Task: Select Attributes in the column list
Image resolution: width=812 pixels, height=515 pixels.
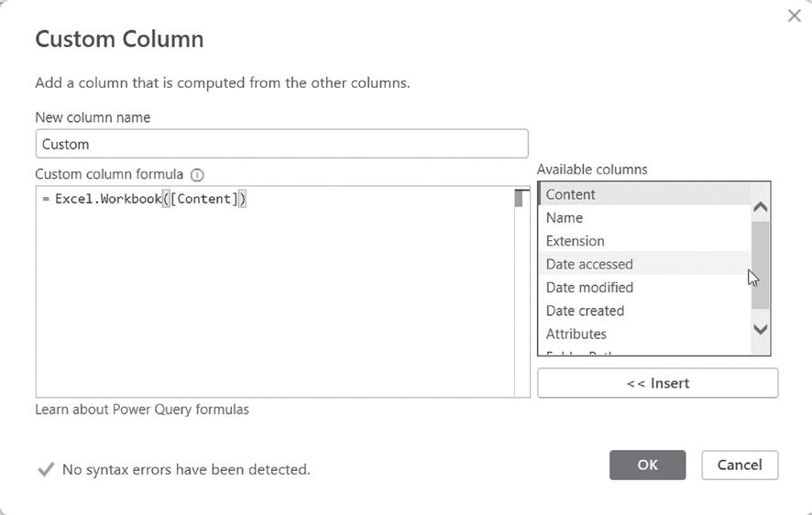Action: (576, 334)
